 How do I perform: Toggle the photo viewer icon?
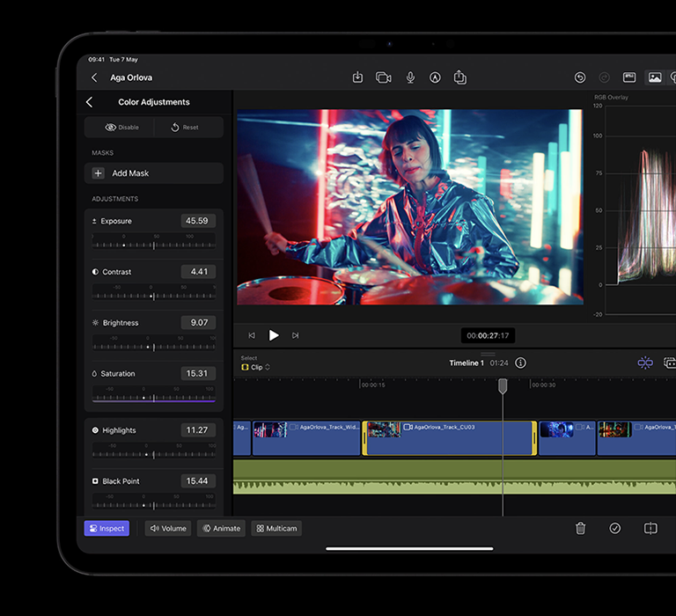coord(655,77)
